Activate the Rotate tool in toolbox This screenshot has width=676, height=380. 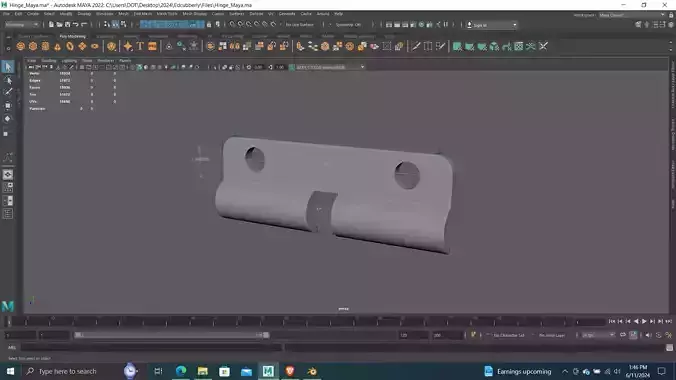[x=8, y=119]
